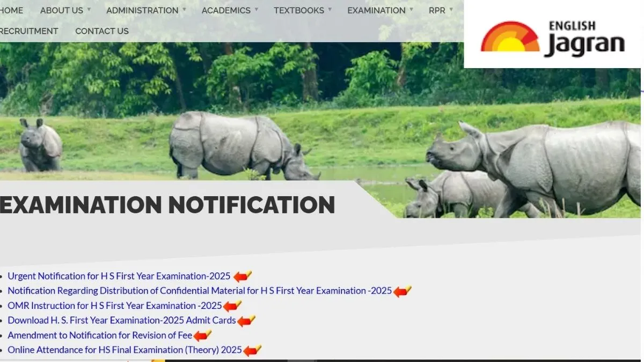Open the Recruitment page
644x362 pixels.
coord(29,31)
